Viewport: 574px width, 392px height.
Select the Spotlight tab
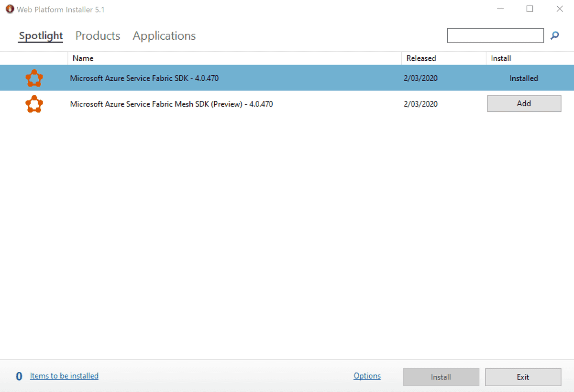click(x=40, y=35)
